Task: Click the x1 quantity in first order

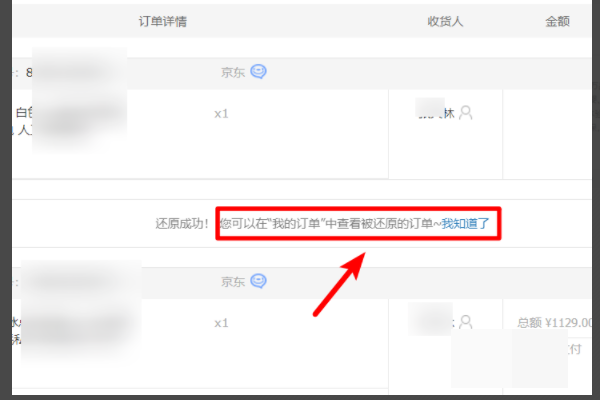Action: tap(221, 114)
